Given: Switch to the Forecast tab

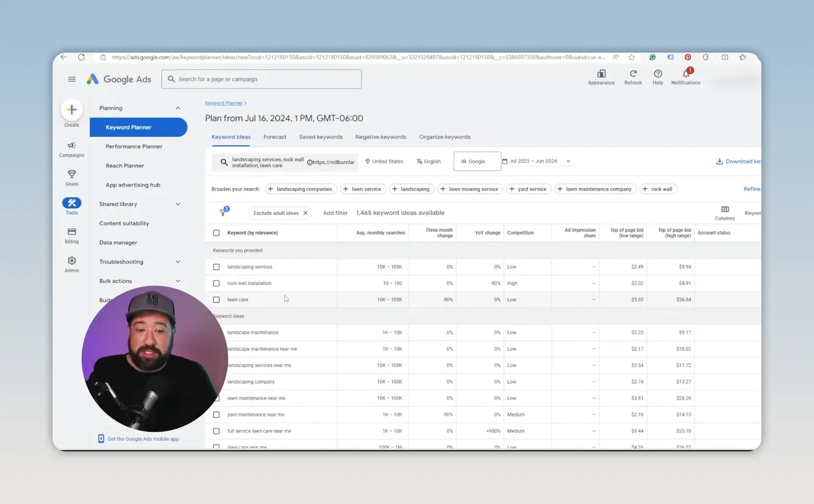Looking at the screenshot, I should coord(275,137).
